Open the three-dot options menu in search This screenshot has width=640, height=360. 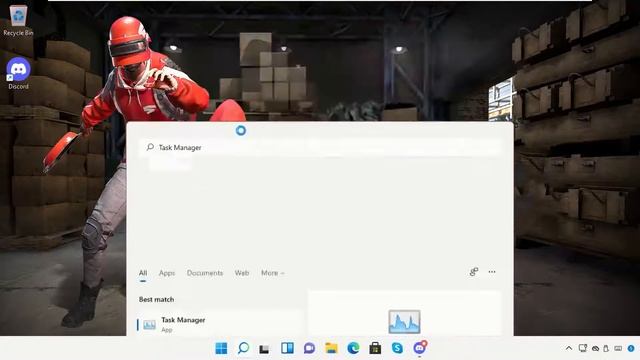click(x=492, y=272)
